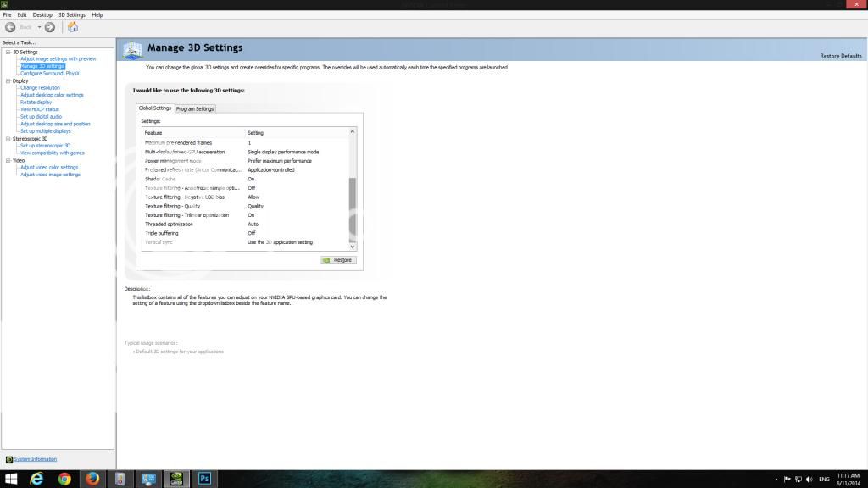Click the Back arrow button
This screenshot has height=488, width=868.
tap(11, 27)
